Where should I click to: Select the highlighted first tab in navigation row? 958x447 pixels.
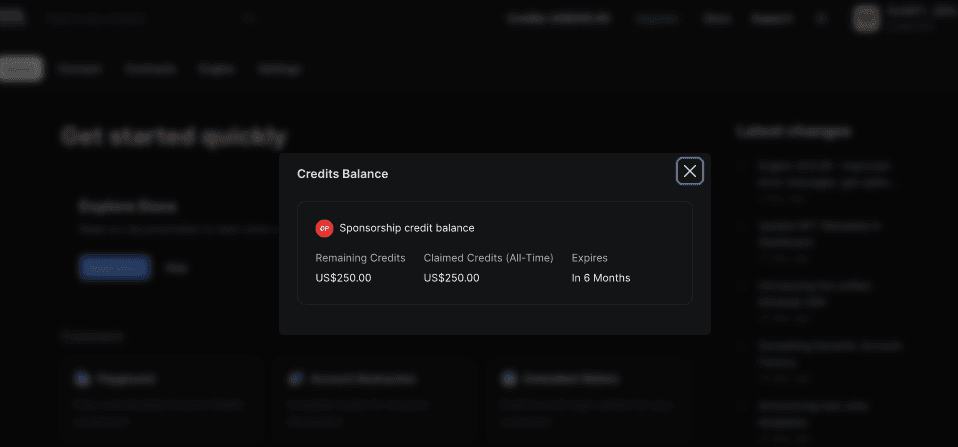pos(21,69)
